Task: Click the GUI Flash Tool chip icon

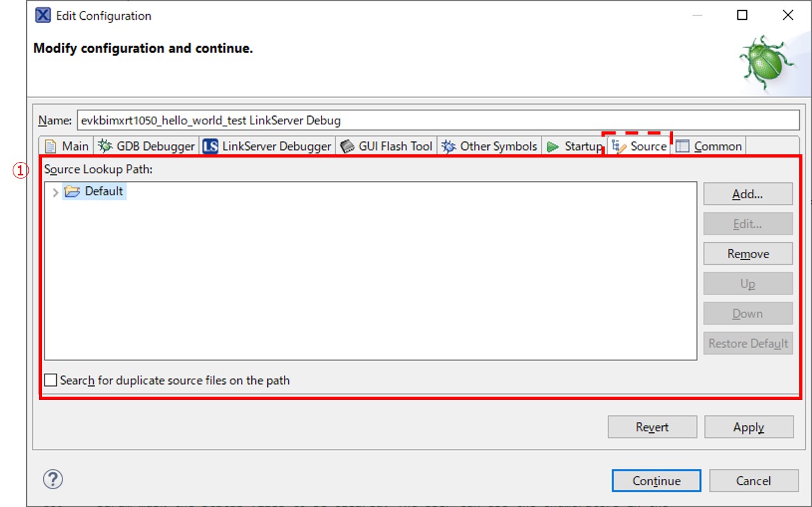Action: pos(347,146)
